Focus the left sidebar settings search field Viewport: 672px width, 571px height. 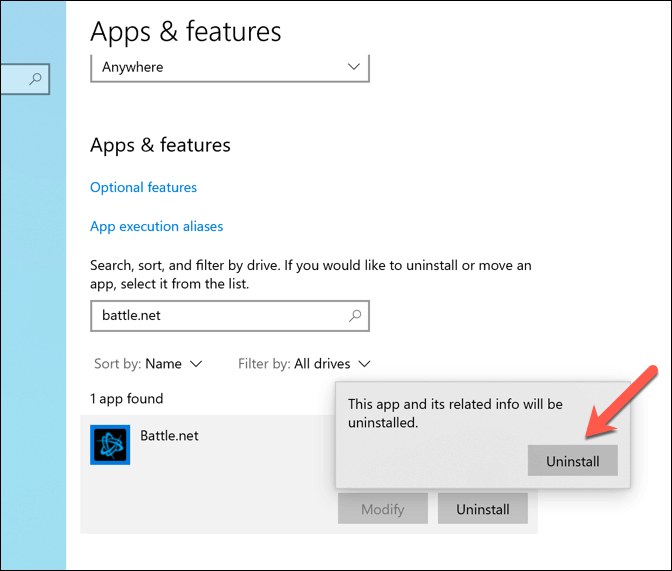coord(14,80)
